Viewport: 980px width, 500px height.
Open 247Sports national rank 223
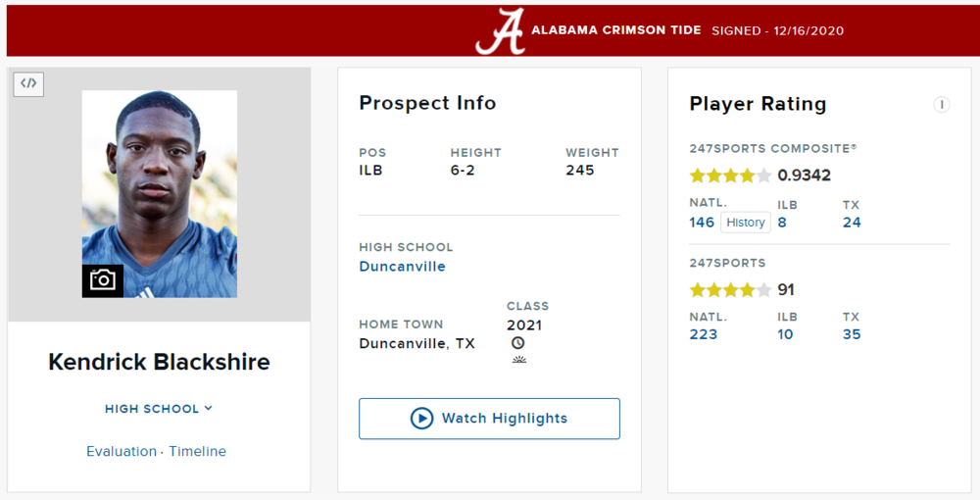click(703, 334)
